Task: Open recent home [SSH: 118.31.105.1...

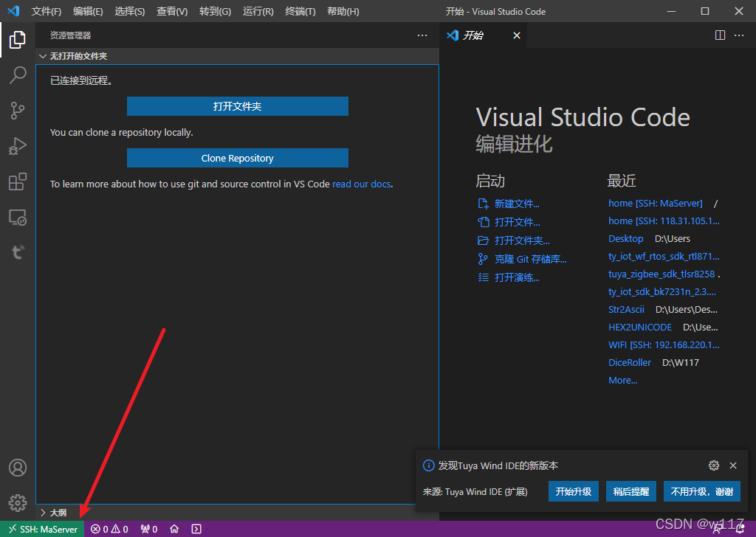Action: (664, 221)
